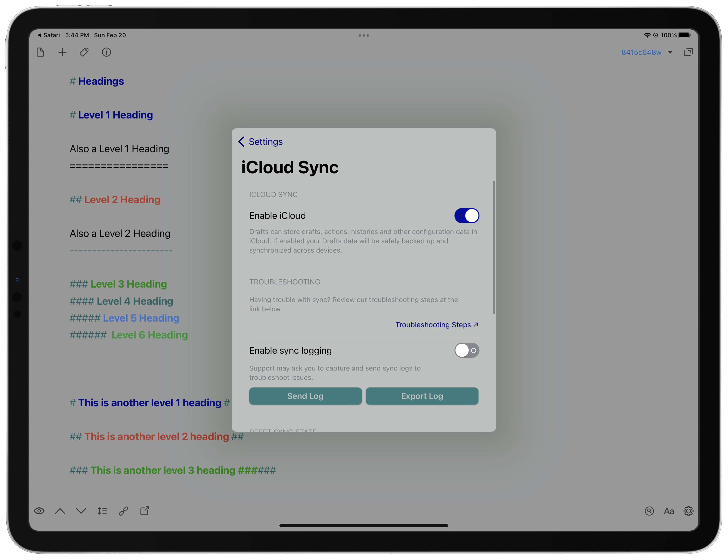Image resolution: width=728 pixels, height=560 pixels.
Task: Tap the up chevron in bottom toolbar
Action: [60, 511]
